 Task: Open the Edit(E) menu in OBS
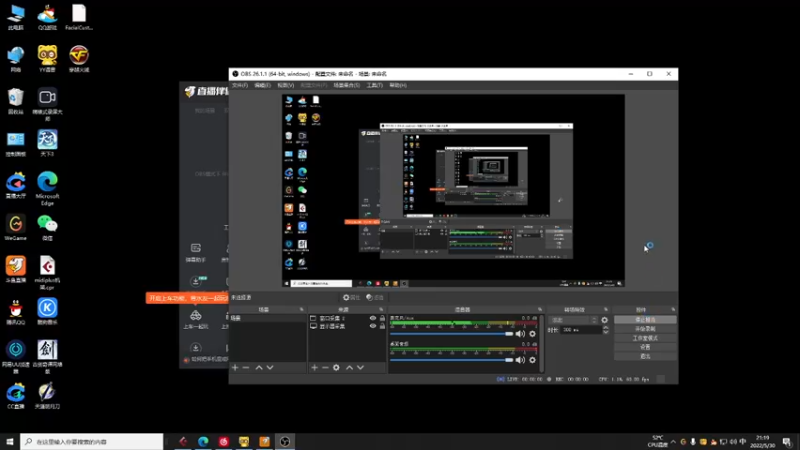[x=262, y=85]
